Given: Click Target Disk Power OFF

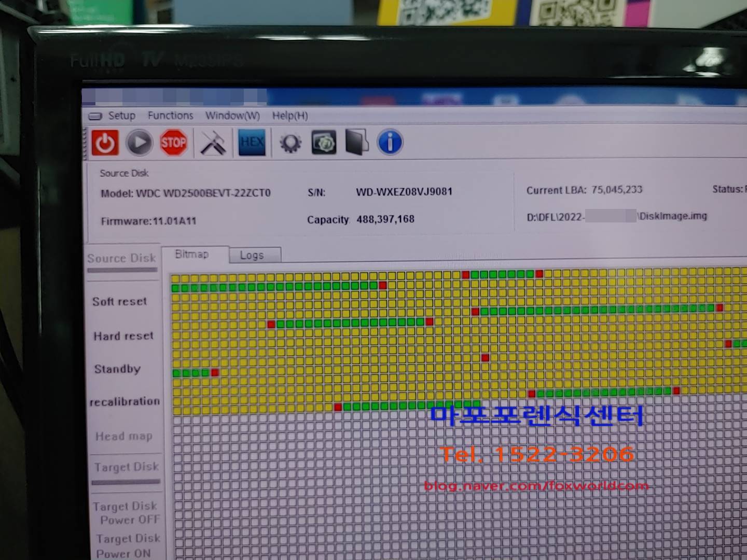Looking at the screenshot, I should point(127,512).
